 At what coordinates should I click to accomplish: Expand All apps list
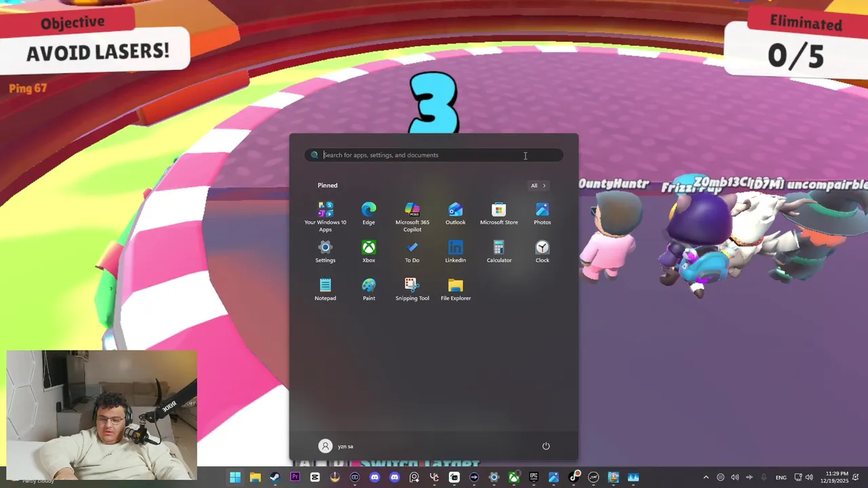pos(538,186)
